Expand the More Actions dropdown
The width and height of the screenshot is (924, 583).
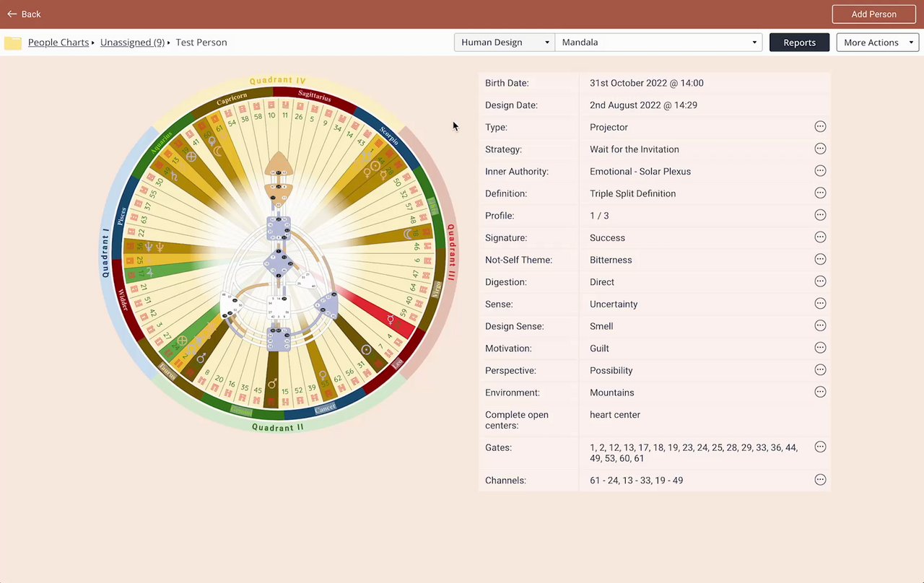coord(878,43)
